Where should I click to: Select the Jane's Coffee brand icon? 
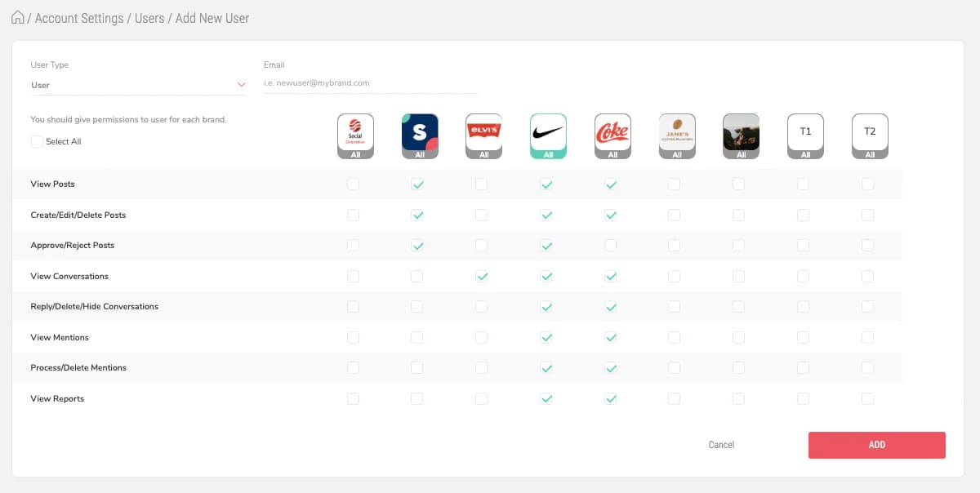[677, 136]
